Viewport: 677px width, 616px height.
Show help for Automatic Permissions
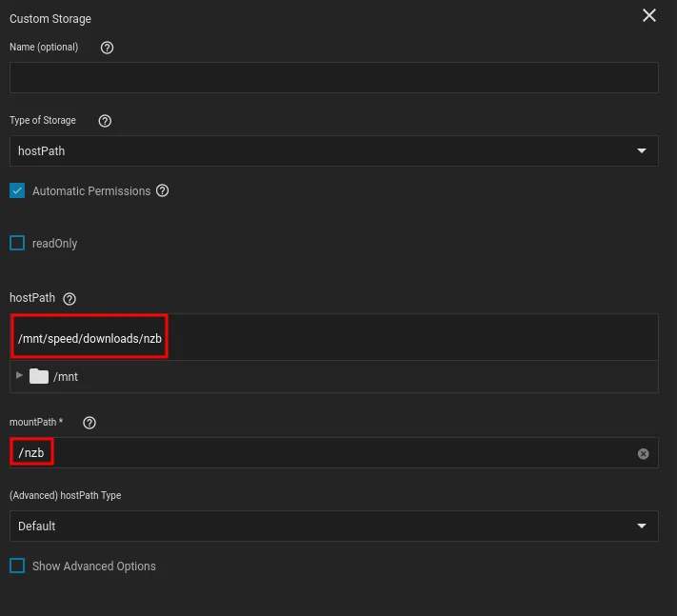pos(162,190)
